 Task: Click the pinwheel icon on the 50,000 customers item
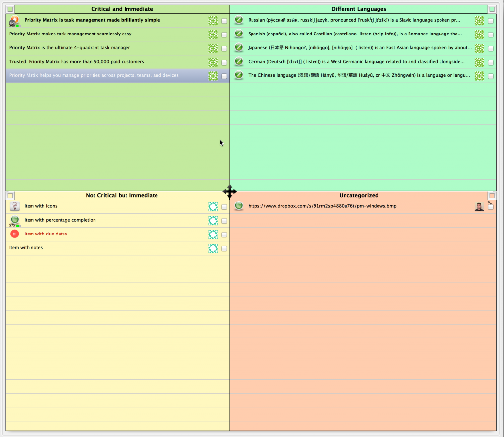point(213,62)
